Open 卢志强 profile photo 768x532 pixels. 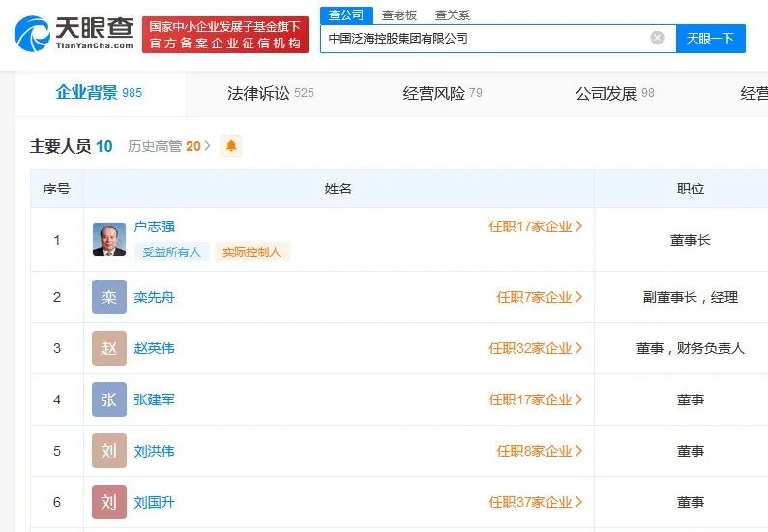pos(108,240)
